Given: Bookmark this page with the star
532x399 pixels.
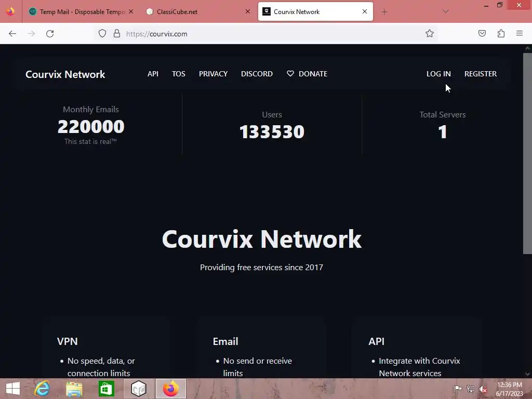Looking at the screenshot, I should pos(430,34).
